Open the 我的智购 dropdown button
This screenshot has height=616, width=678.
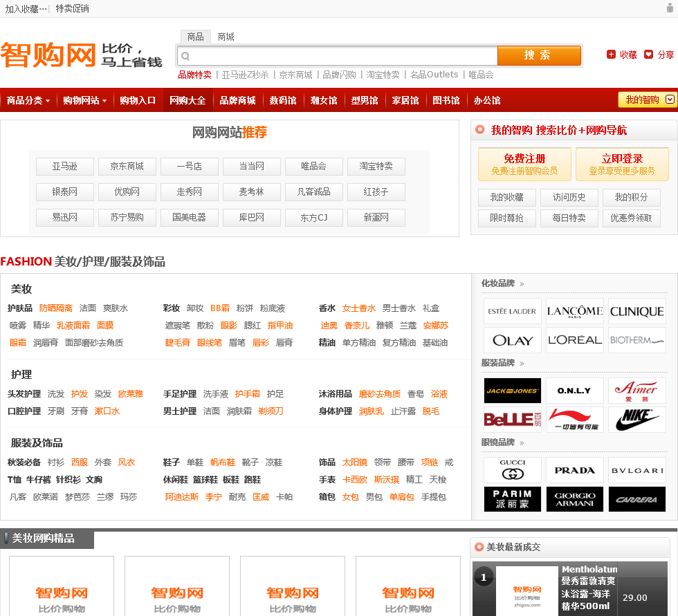647,100
